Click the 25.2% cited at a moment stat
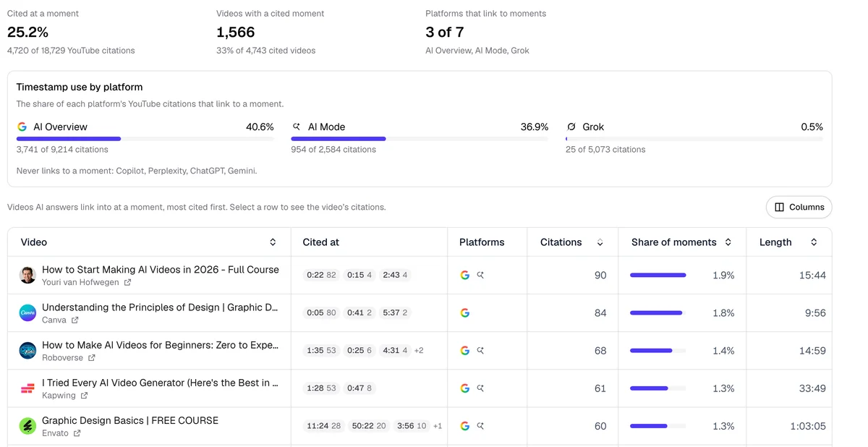Screen dimensions: 868x447 point(27,32)
